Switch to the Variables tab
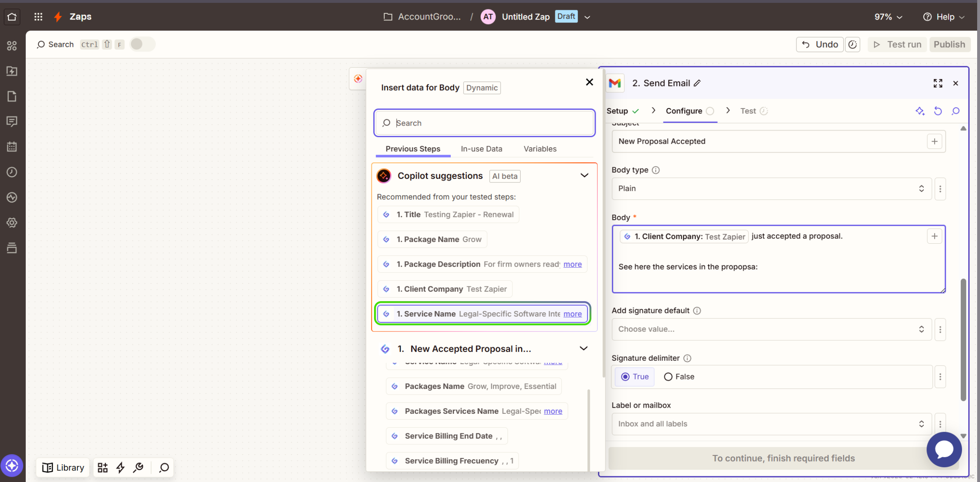 click(540, 149)
